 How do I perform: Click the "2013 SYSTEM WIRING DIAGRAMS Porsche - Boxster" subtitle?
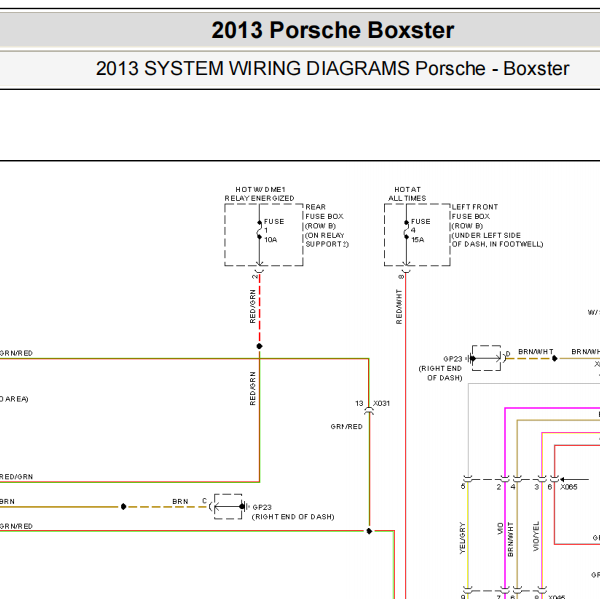point(333,69)
